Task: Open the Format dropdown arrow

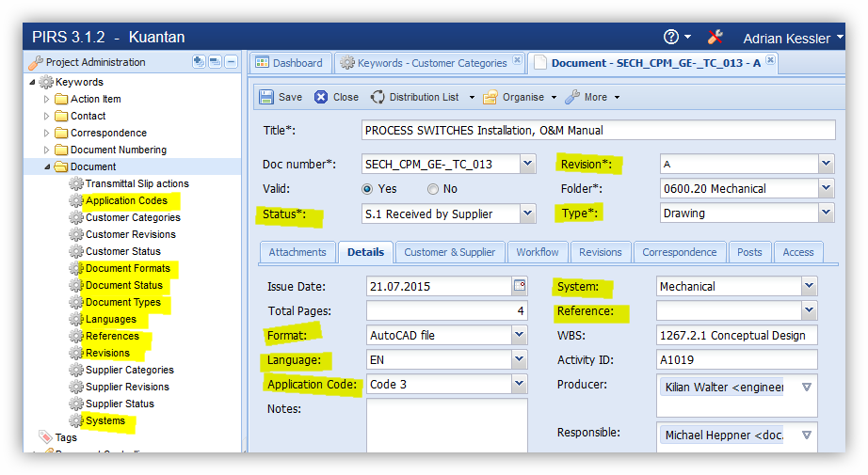Action: click(x=519, y=335)
